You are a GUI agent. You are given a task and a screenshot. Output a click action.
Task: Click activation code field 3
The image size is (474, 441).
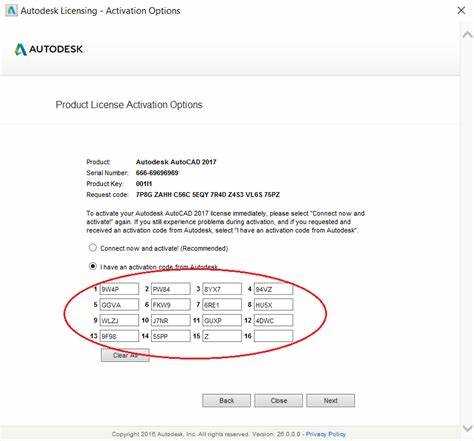coord(222,289)
